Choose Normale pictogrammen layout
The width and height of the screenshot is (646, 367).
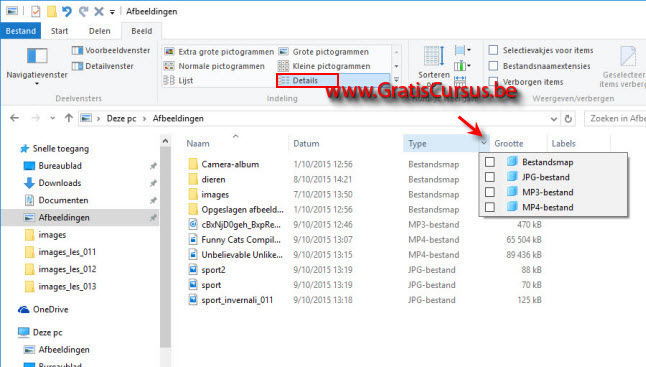tap(214, 66)
